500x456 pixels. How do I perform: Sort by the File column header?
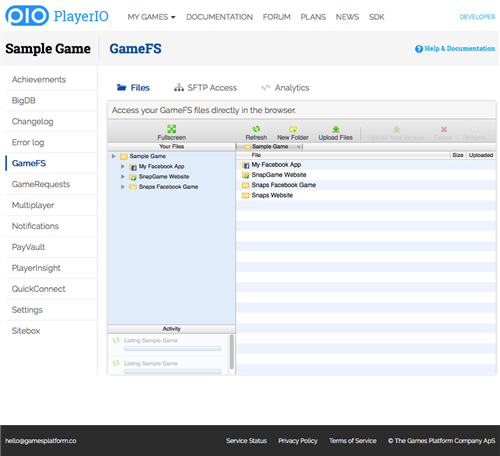point(343,155)
